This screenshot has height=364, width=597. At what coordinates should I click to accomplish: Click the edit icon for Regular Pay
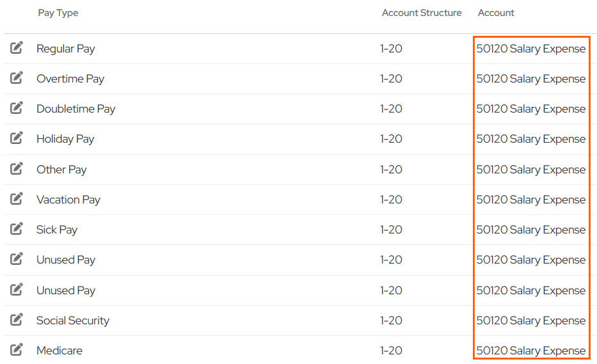pyautogui.click(x=17, y=48)
